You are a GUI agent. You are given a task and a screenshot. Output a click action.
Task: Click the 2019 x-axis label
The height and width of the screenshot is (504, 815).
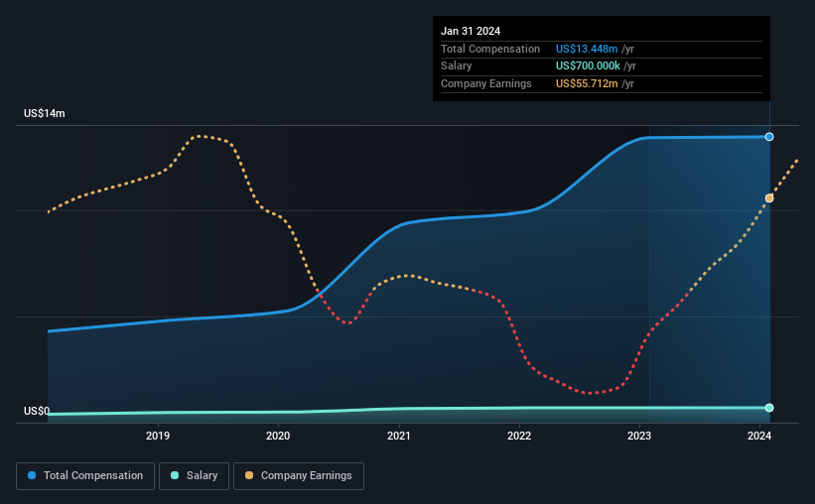point(158,436)
